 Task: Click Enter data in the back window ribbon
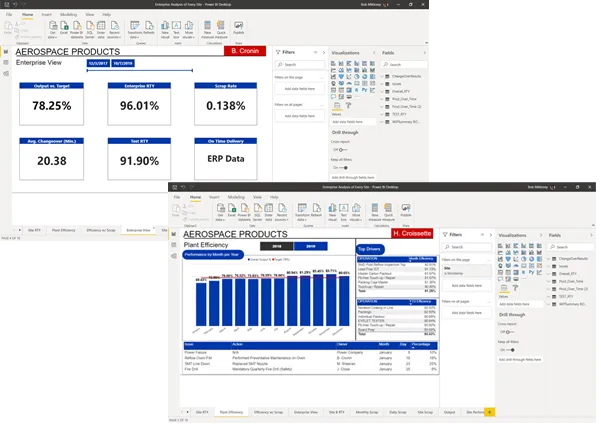pos(101,30)
